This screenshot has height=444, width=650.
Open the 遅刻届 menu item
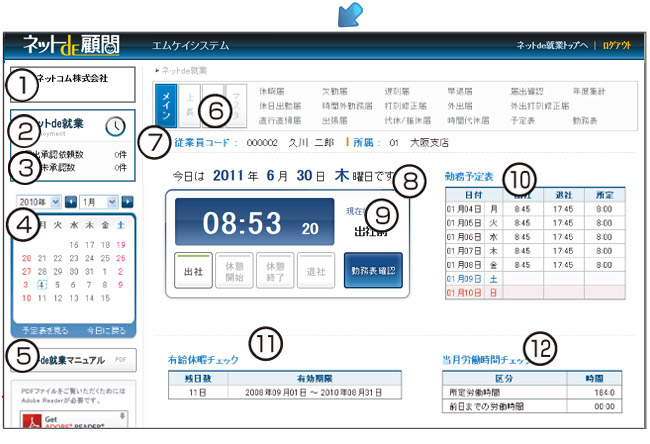[x=397, y=91]
